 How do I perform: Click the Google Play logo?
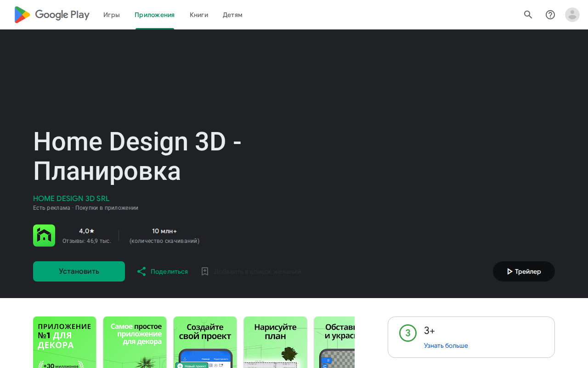[52, 15]
